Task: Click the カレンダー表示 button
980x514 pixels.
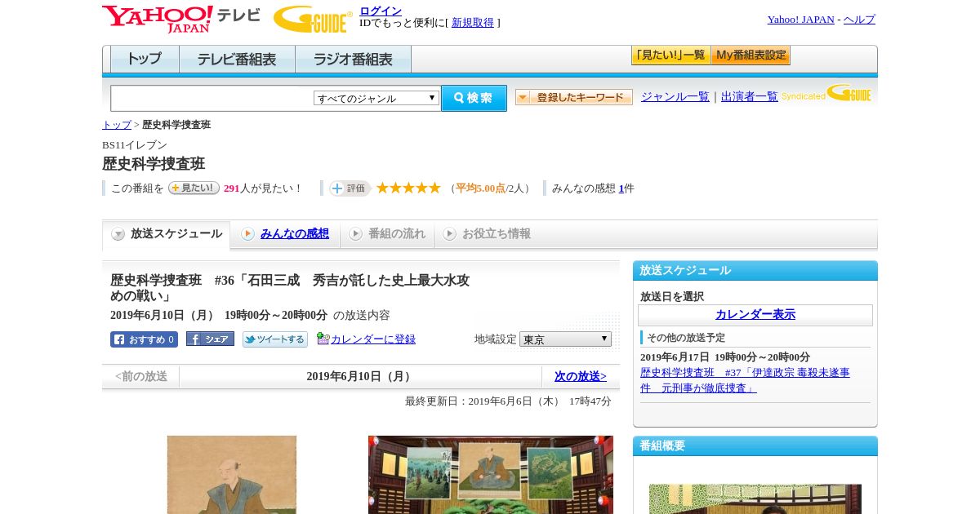Action: pos(755,315)
